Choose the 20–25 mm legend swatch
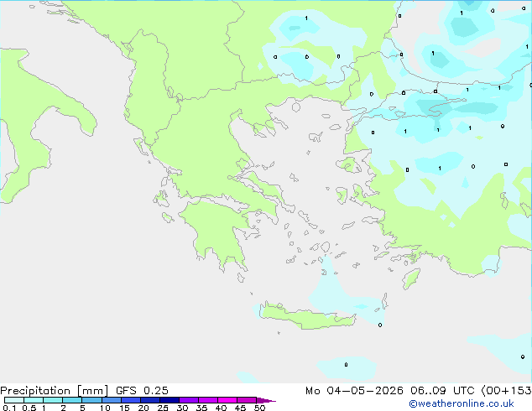Viewport: 532px width, 411px height. click(x=150, y=400)
